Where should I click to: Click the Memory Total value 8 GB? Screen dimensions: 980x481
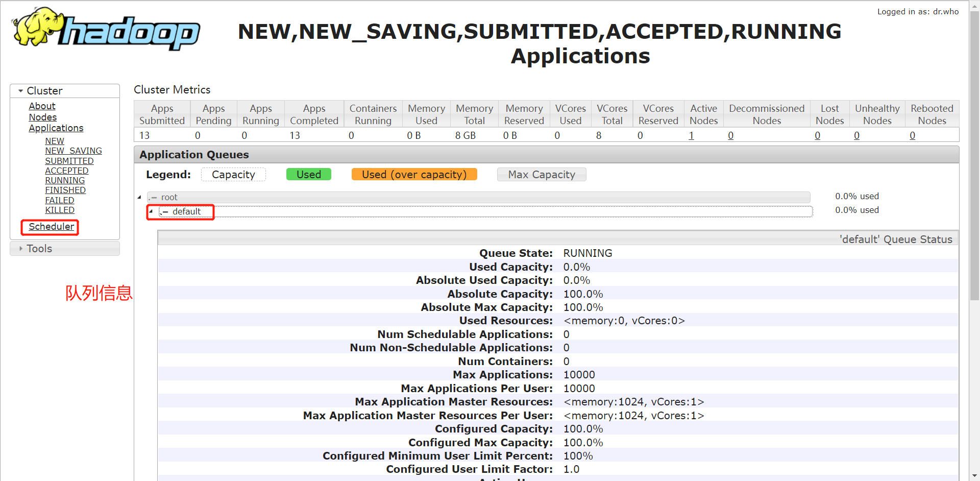(465, 135)
